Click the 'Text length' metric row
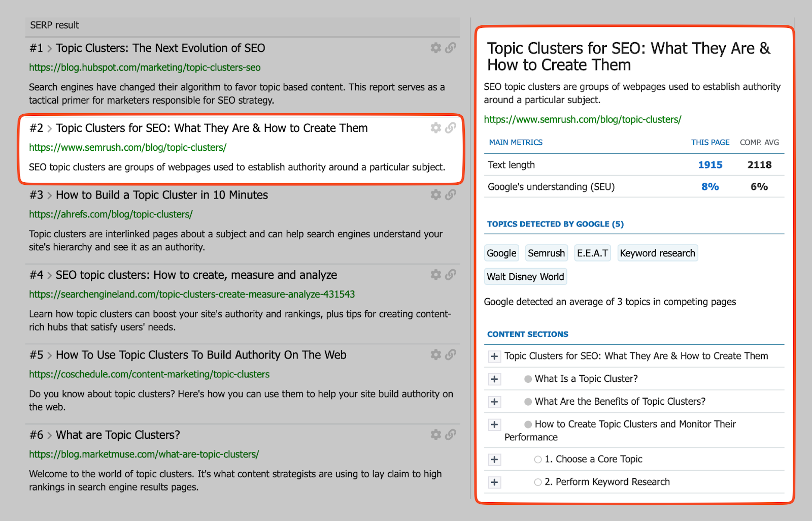 click(634, 165)
